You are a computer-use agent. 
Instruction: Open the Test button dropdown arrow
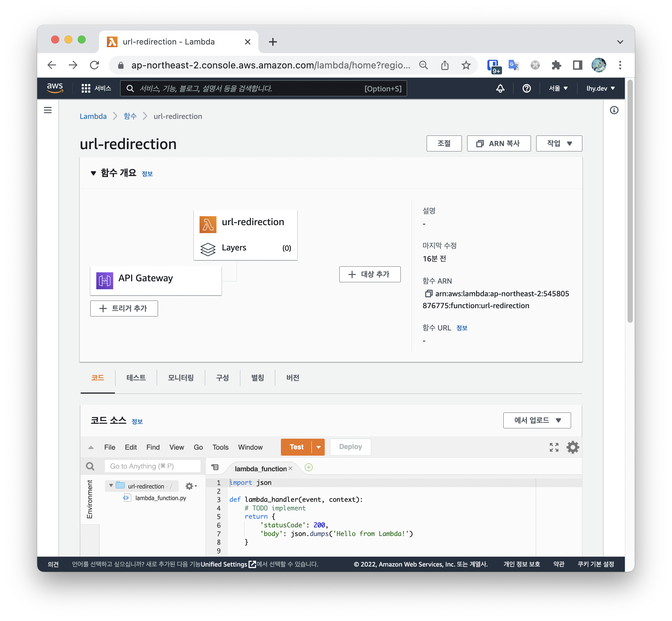pyautogui.click(x=318, y=447)
